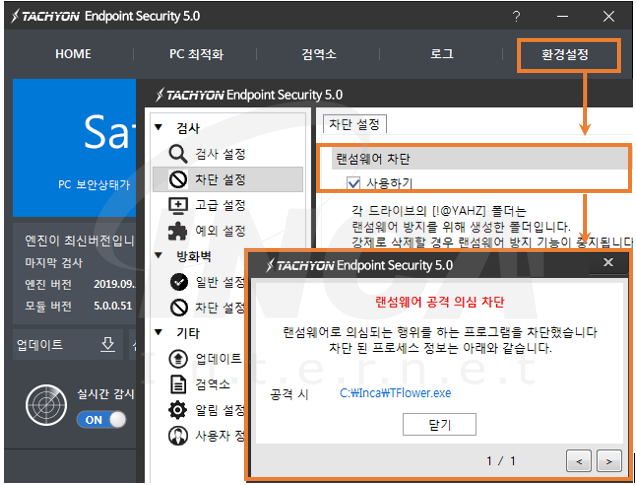
Task: Select the 차단 설정 tab in settings pane
Action: pos(354,124)
